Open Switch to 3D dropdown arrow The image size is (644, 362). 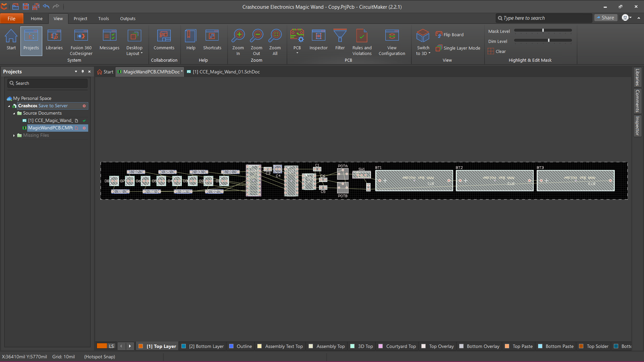(429, 53)
